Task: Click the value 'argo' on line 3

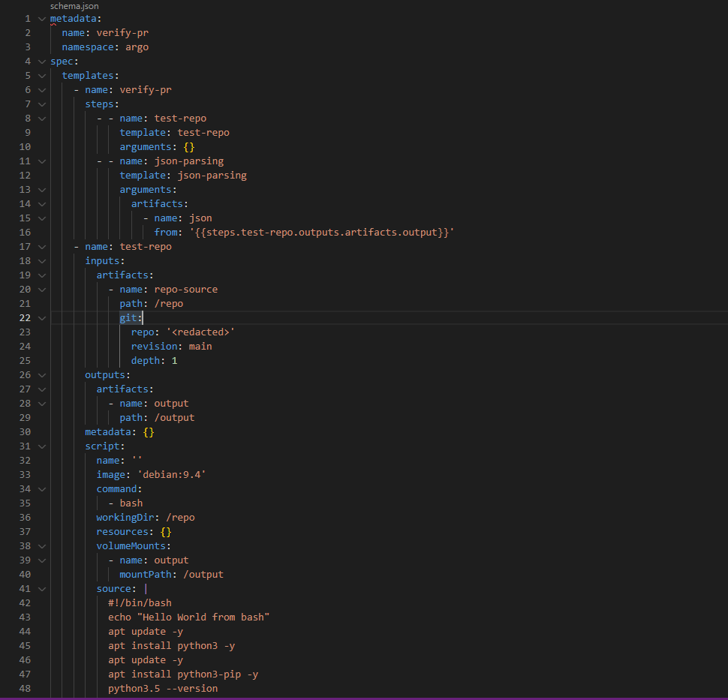Action: 137,47
